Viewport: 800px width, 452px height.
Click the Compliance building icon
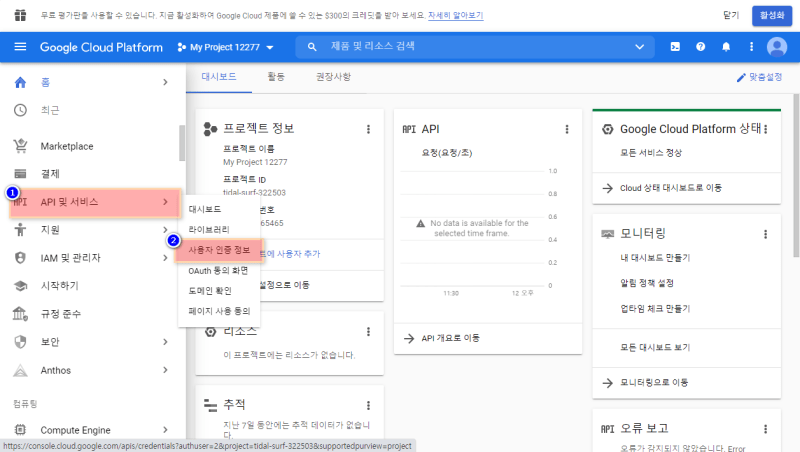click(x=20, y=314)
